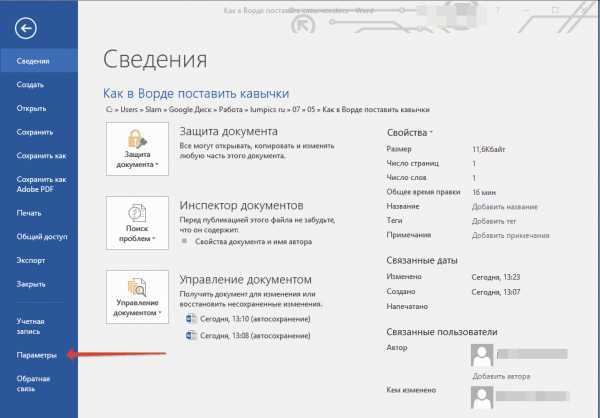Select Сохранить как Adobe PDF
600x418 pixels.
pos(39,184)
